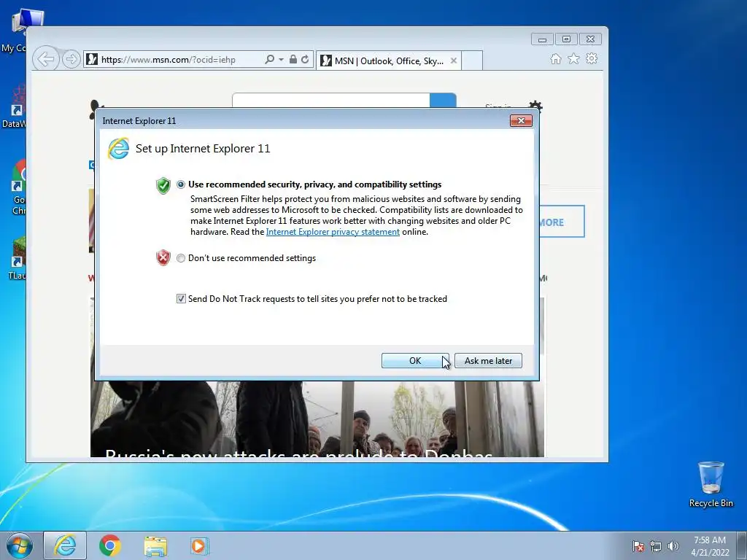The height and width of the screenshot is (560, 747).
Task: Click Internet Explorer taskbar icon
Action: [65, 545]
